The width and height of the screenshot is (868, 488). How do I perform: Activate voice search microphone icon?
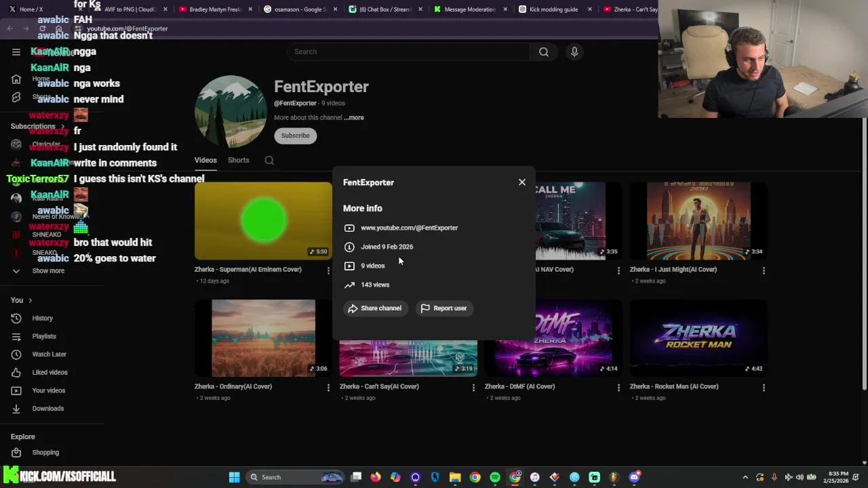point(574,52)
